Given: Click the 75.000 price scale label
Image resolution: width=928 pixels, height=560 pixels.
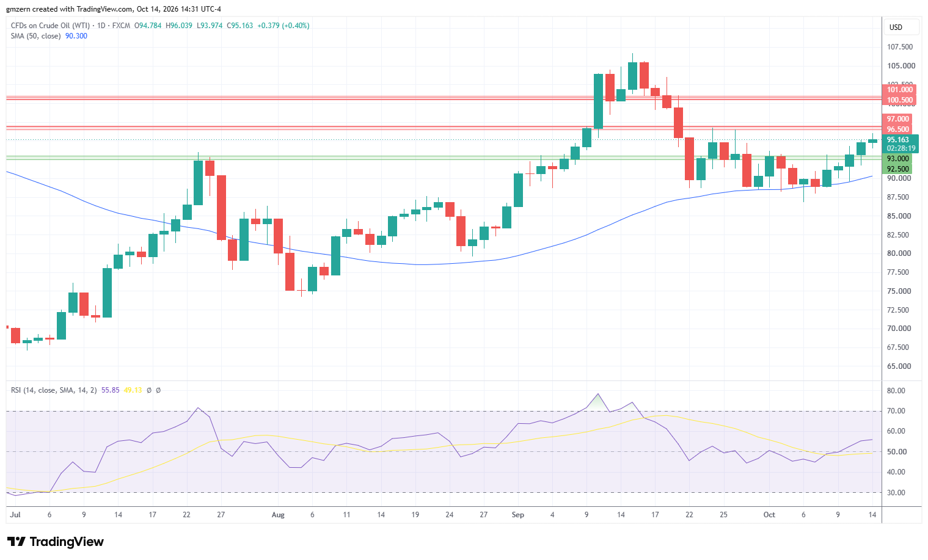Looking at the screenshot, I should pos(899,291).
